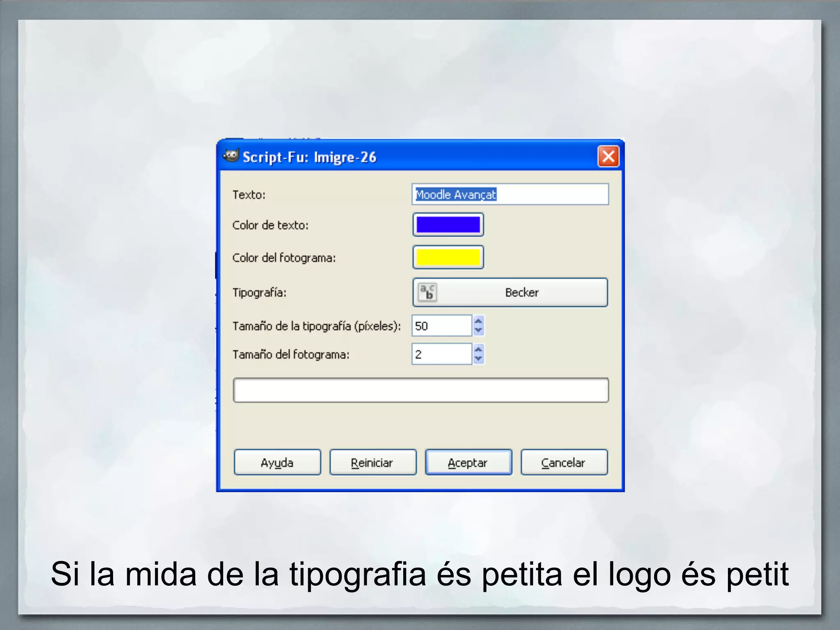Screen dimensions: 840x630
Task: Increase Tamaño del fotograma with up arrow
Action: click(478, 349)
